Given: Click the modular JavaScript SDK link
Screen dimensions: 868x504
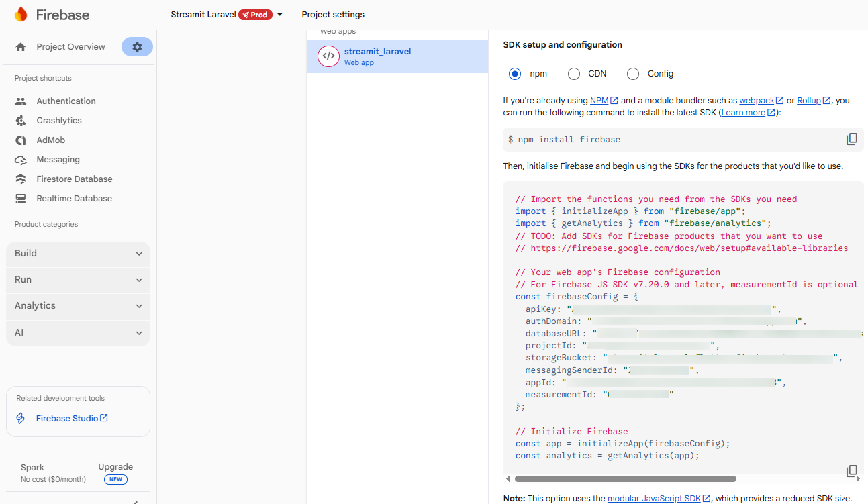Looking at the screenshot, I should click(654, 499).
